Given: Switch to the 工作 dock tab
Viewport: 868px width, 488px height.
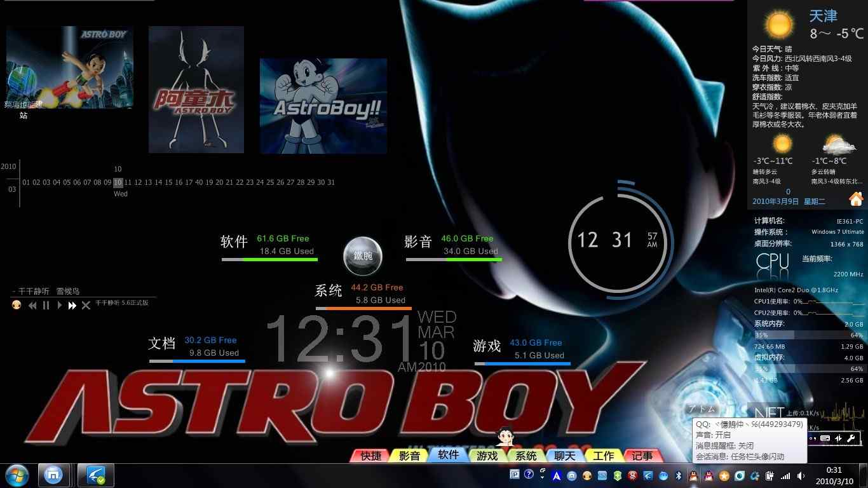Looking at the screenshot, I should click(x=604, y=456).
